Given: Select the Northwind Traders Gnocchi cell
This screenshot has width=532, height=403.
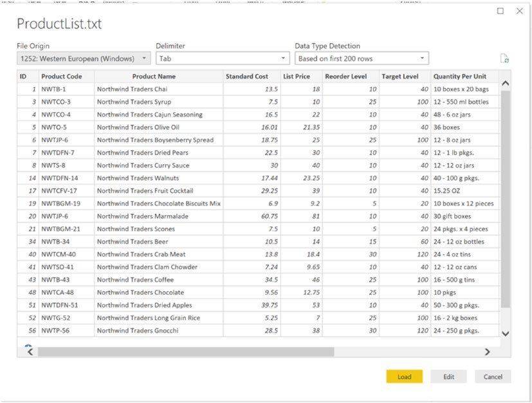Looking at the screenshot, I should pyautogui.click(x=159, y=331).
